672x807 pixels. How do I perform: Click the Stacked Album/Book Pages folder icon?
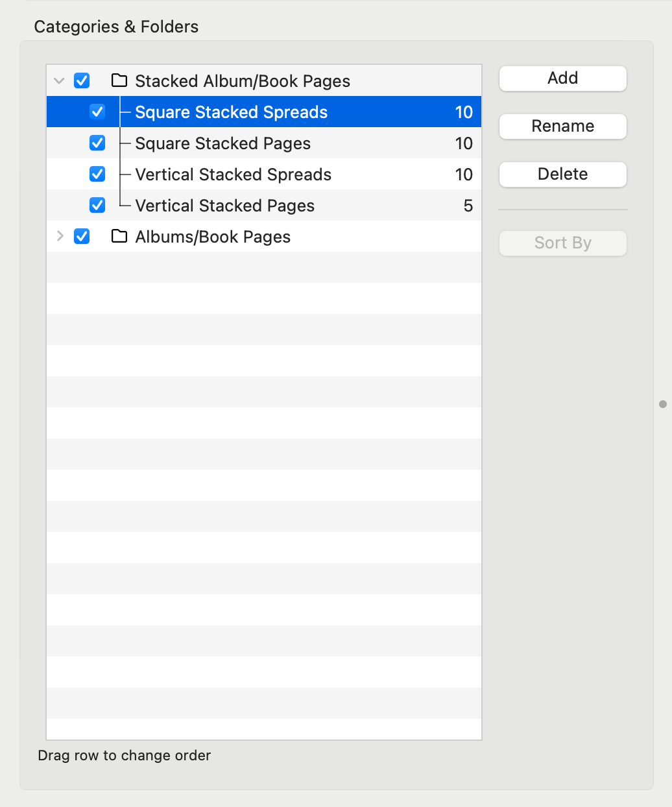coord(119,80)
